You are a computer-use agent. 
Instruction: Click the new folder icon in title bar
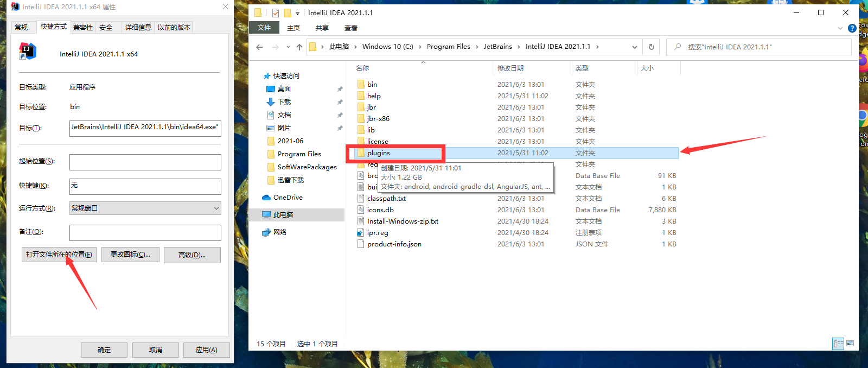click(288, 12)
